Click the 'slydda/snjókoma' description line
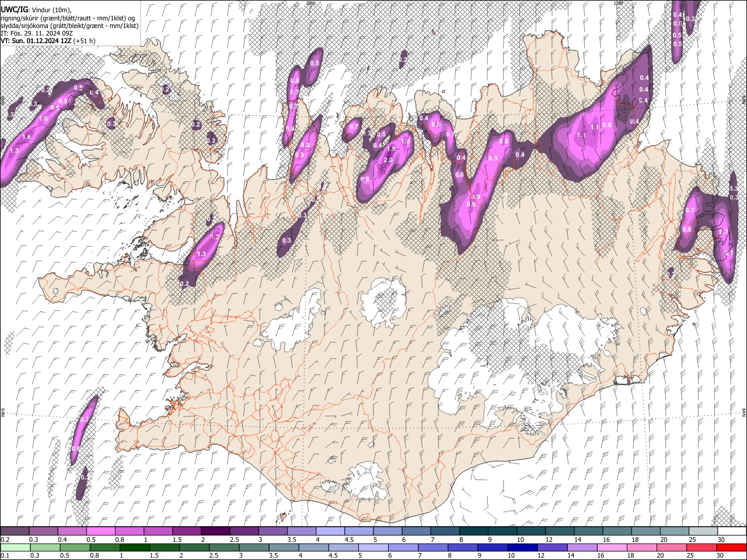Screen dimensions: 747x560 coord(69,26)
